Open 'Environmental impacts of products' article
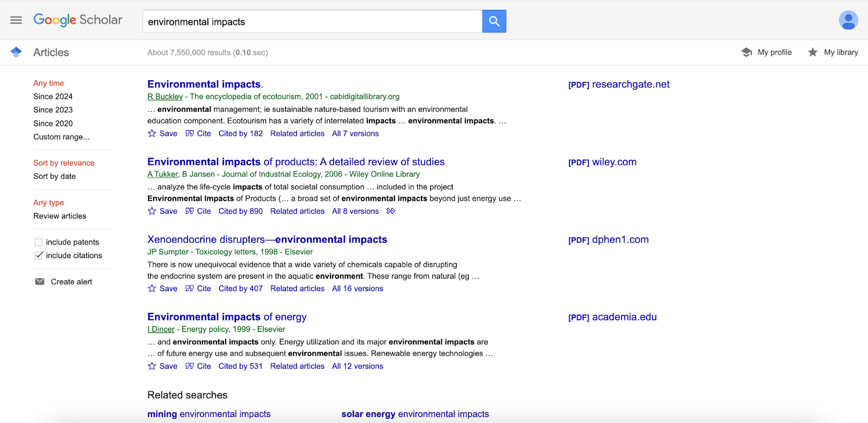Image resolution: width=868 pixels, height=423 pixels. coord(296,162)
